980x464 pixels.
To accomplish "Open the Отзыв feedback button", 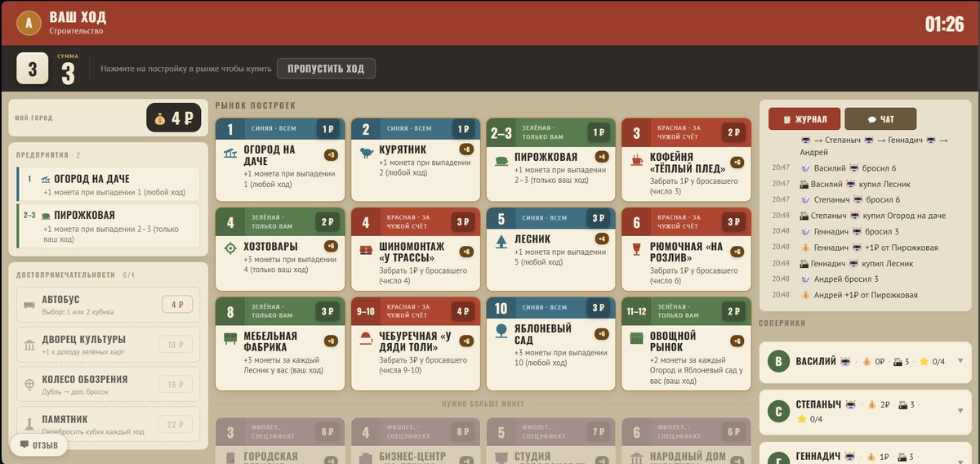I will [x=38, y=445].
